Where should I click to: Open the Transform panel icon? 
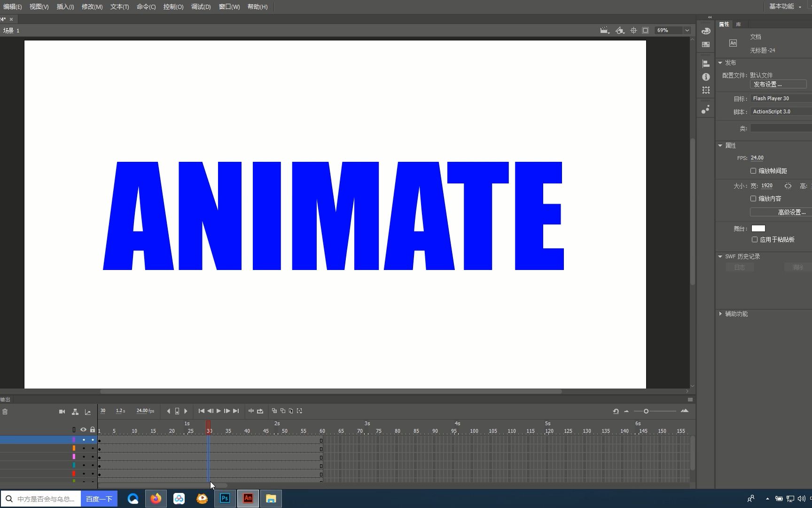coord(706,90)
